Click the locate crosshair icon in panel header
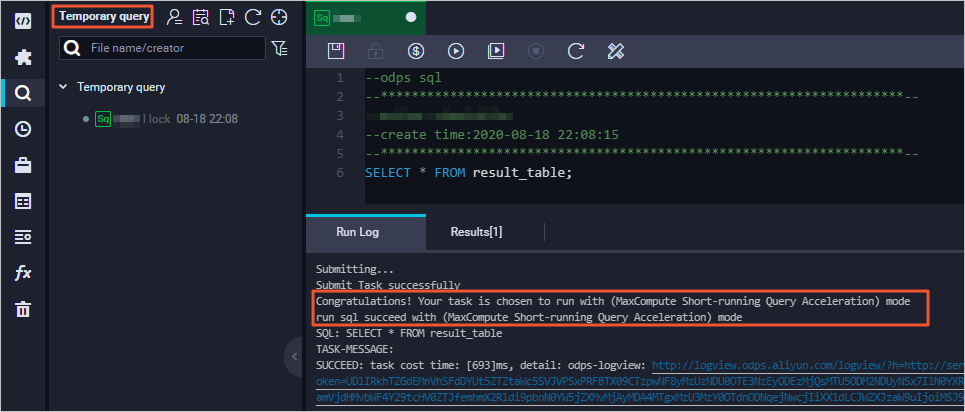 tap(279, 17)
